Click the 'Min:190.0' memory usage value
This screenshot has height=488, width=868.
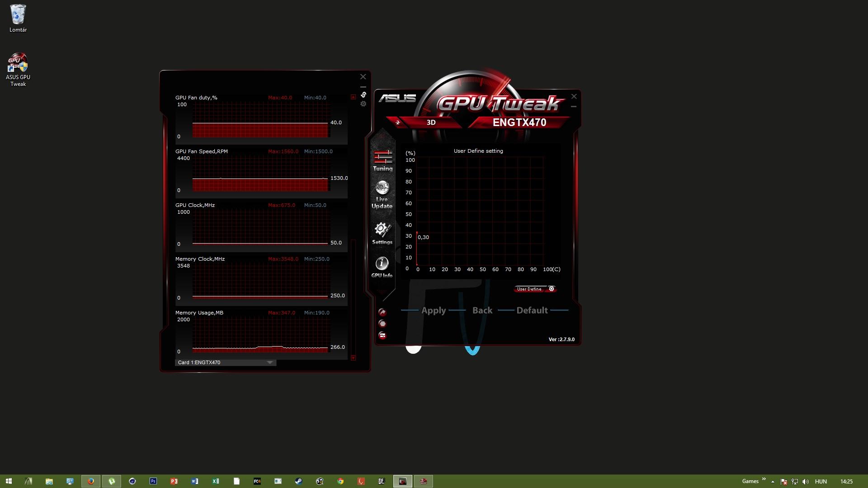click(x=316, y=313)
